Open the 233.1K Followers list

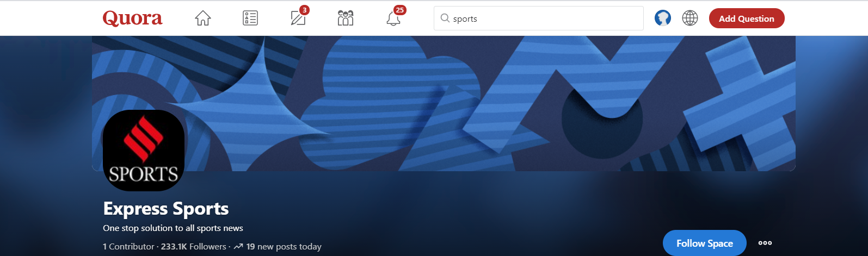tap(193, 247)
